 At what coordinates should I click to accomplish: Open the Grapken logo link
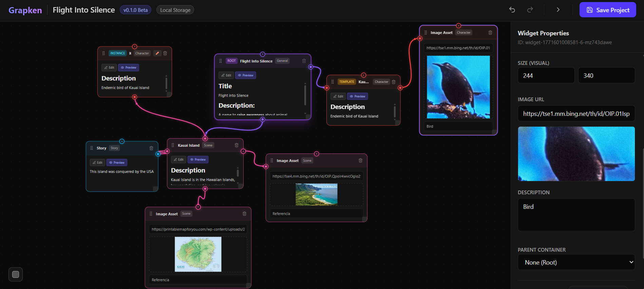coord(25,10)
